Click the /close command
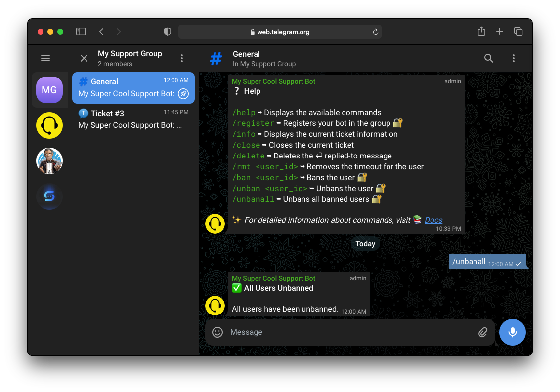 click(246, 145)
